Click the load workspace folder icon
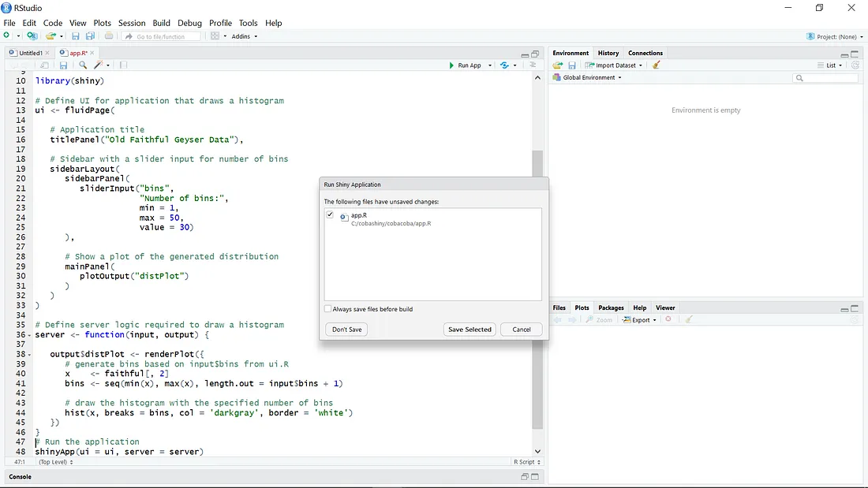The height and width of the screenshot is (488, 868). tap(558, 65)
